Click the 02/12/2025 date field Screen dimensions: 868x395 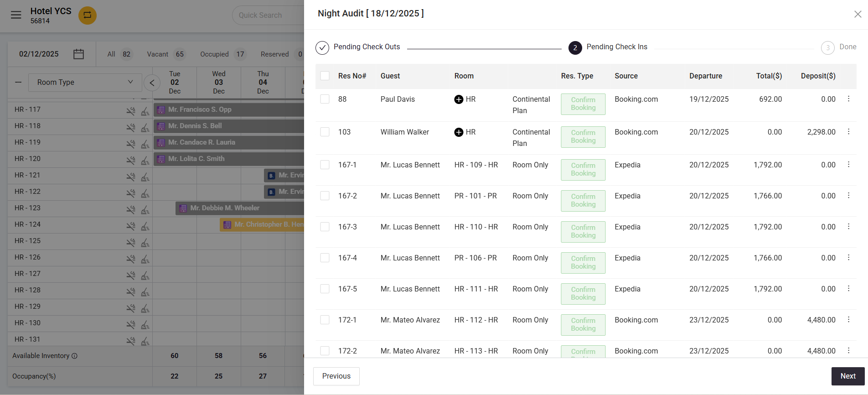(x=39, y=54)
